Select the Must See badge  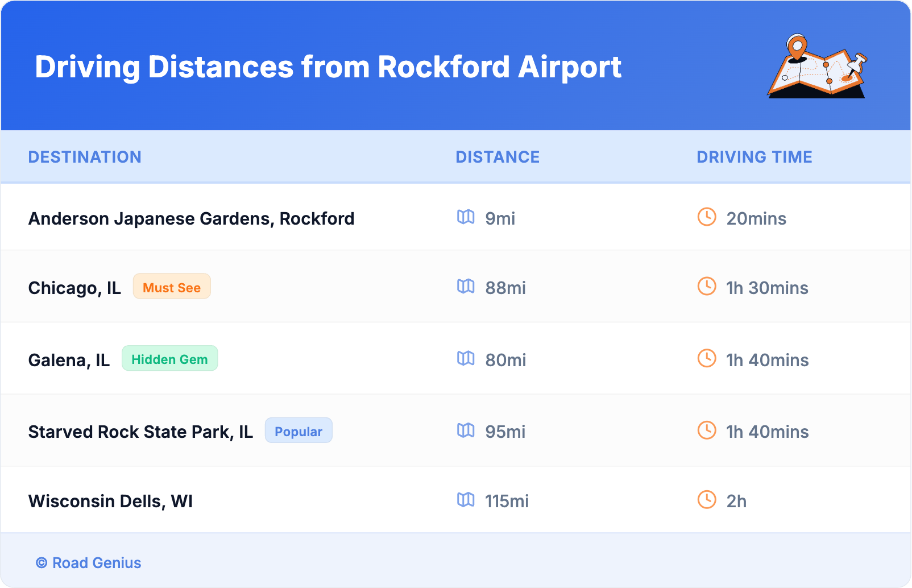point(172,287)
